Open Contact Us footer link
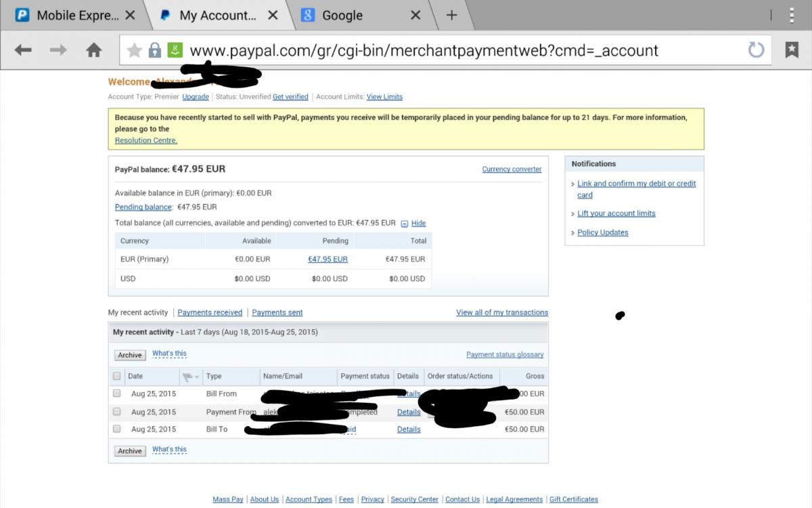Viewport: 812px width, 508px height. pyautogui.click(x=463, y=500)
